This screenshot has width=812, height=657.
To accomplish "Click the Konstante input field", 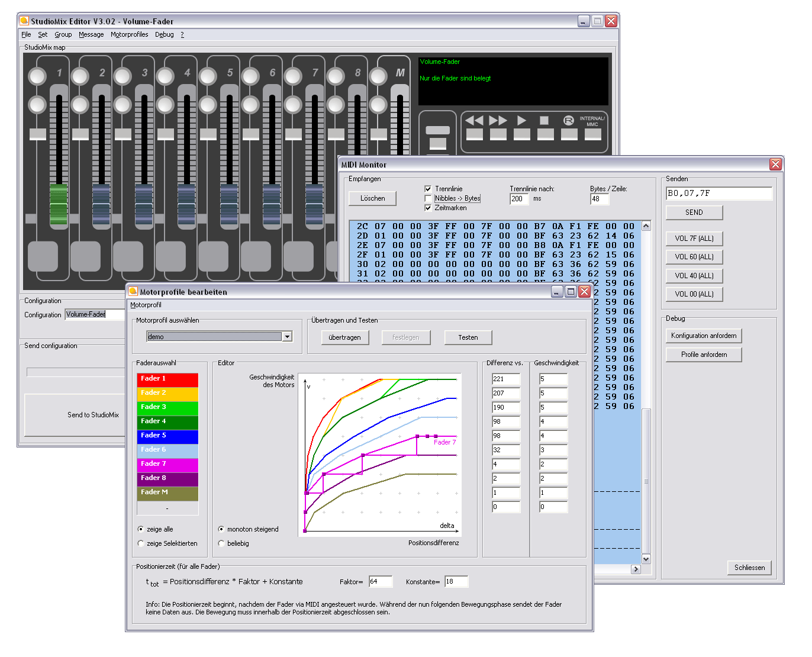I will click(456, 582).
